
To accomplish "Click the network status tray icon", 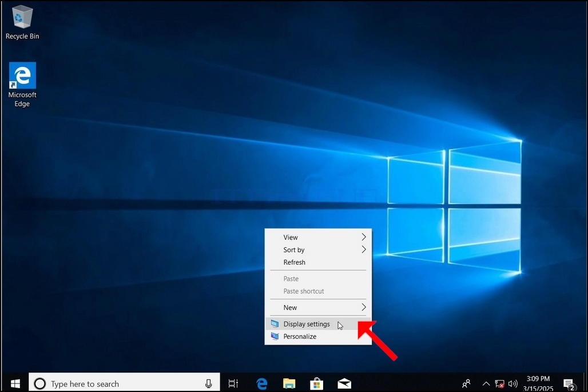I will (x=499, y=384).
